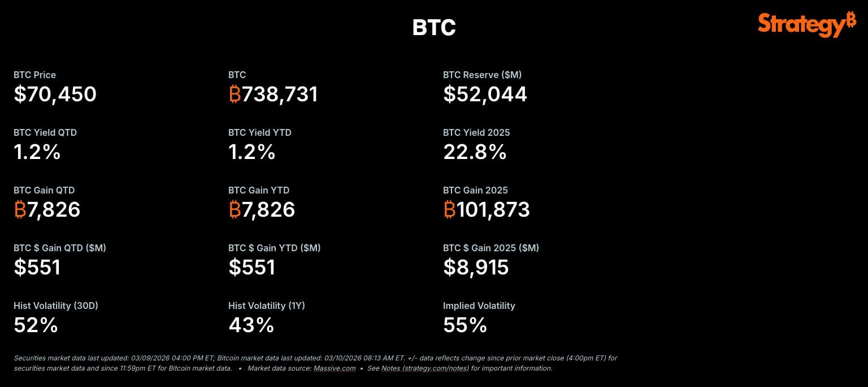Click the Bitcoin symbol beside 738,731
This screenshot has width=868, height=387.
[x=235, y=94]
